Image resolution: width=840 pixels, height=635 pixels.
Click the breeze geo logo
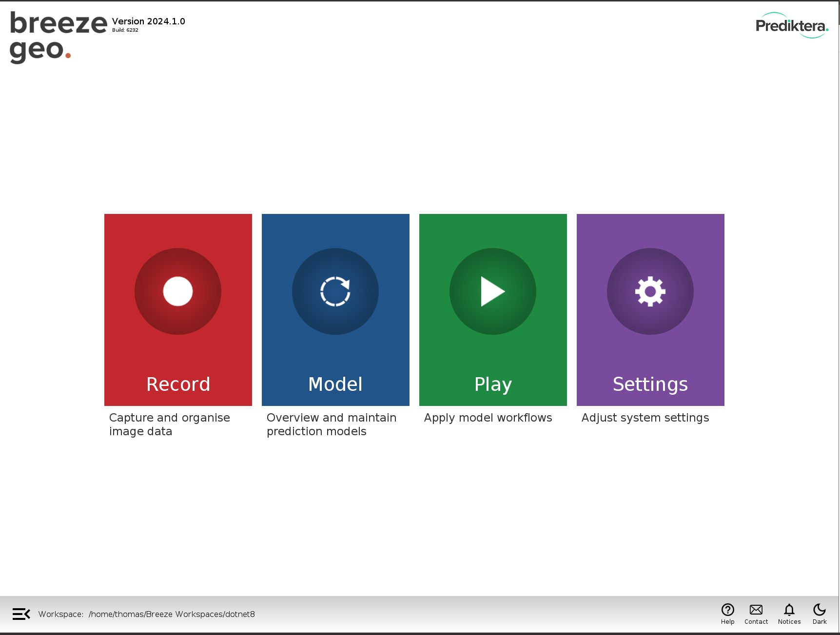click(58, 37)
